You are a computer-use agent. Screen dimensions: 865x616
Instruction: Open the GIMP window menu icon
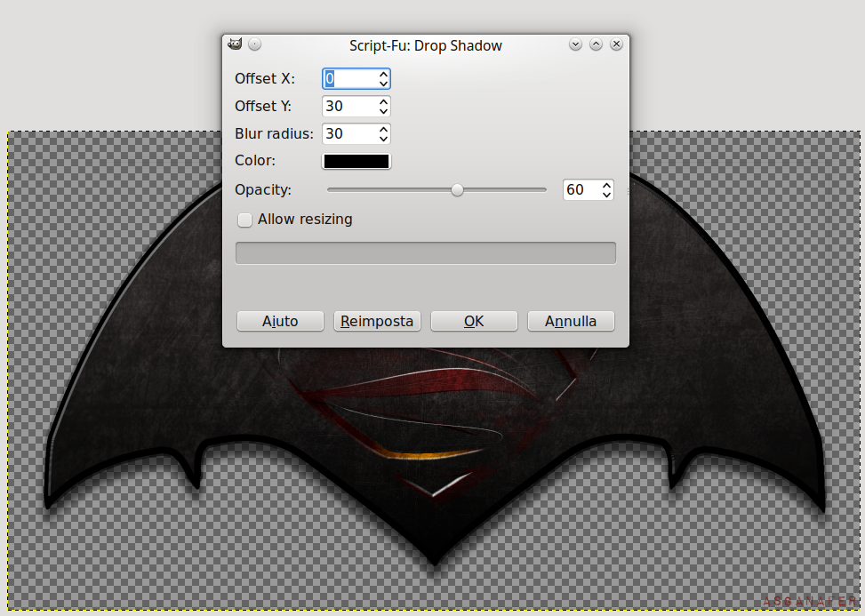pyautogui.click(x=235, y=44)
